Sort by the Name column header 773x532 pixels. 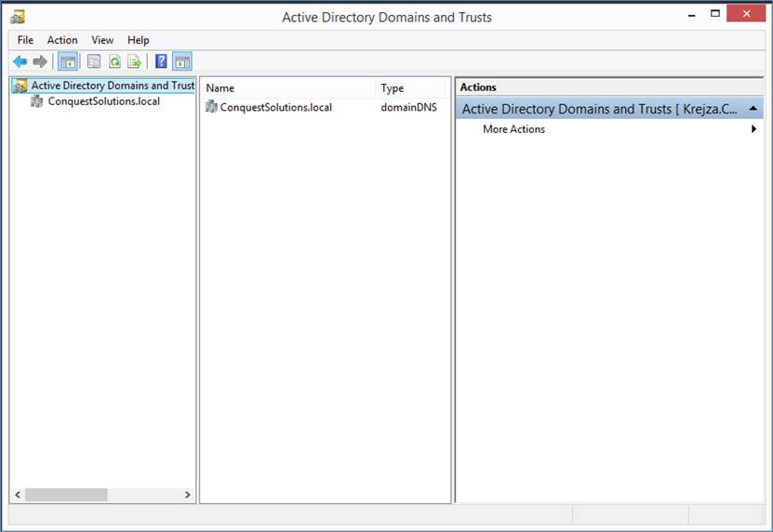(288, 88)
